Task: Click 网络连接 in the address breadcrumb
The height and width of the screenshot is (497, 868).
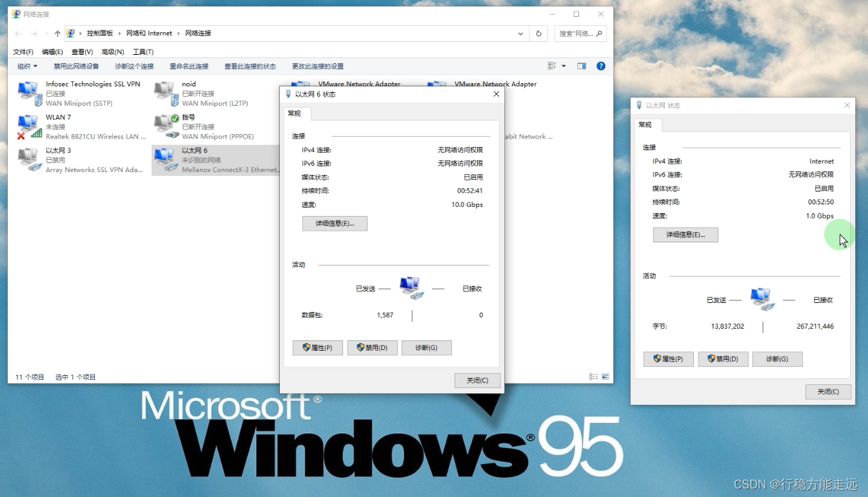Action: pos(198,34)
